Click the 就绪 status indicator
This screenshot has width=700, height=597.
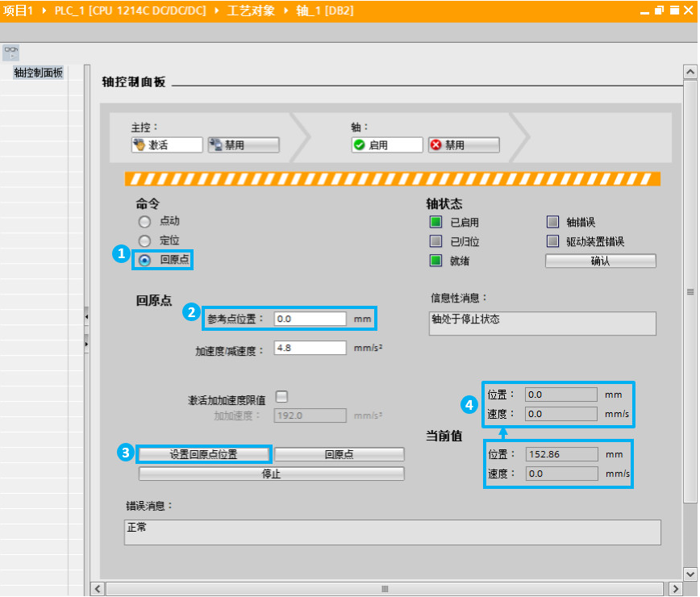click(435, 261)
